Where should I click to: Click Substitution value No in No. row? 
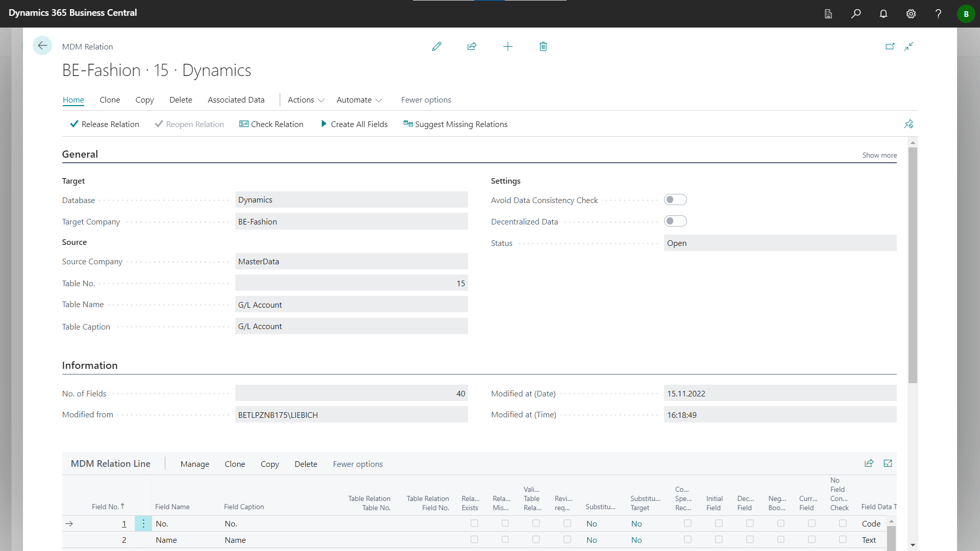(x=592, y=523)
